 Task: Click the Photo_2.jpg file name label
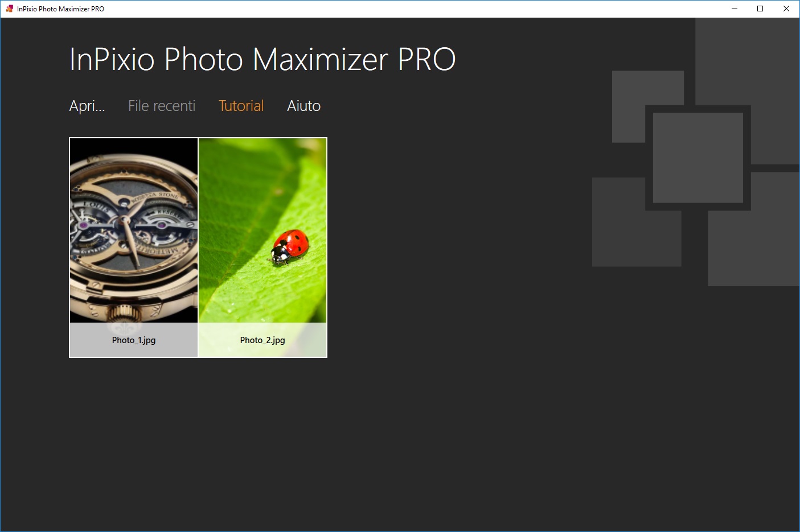point(262,340)
